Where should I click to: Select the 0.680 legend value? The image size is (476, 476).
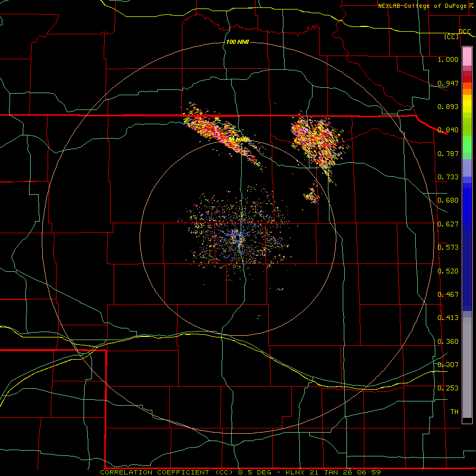(448, 200)
